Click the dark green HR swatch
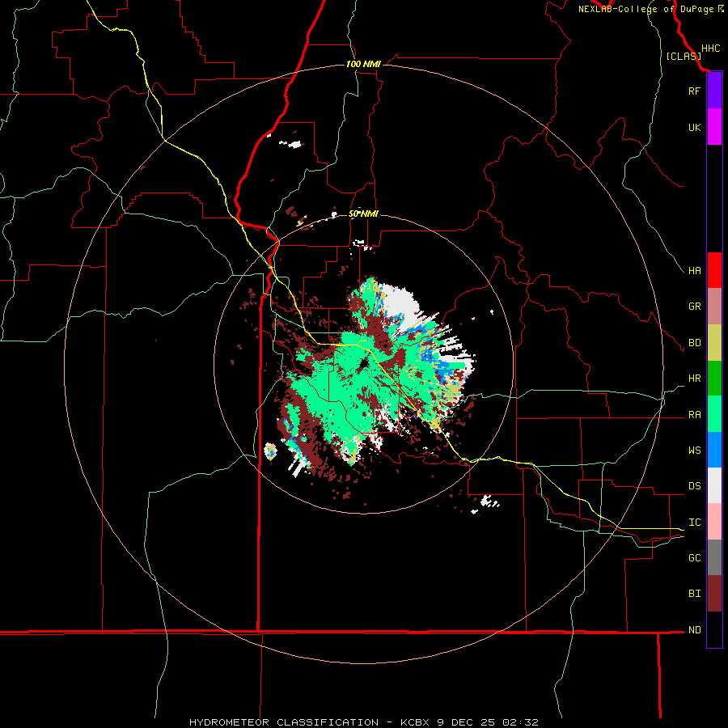 click(714, 379)
